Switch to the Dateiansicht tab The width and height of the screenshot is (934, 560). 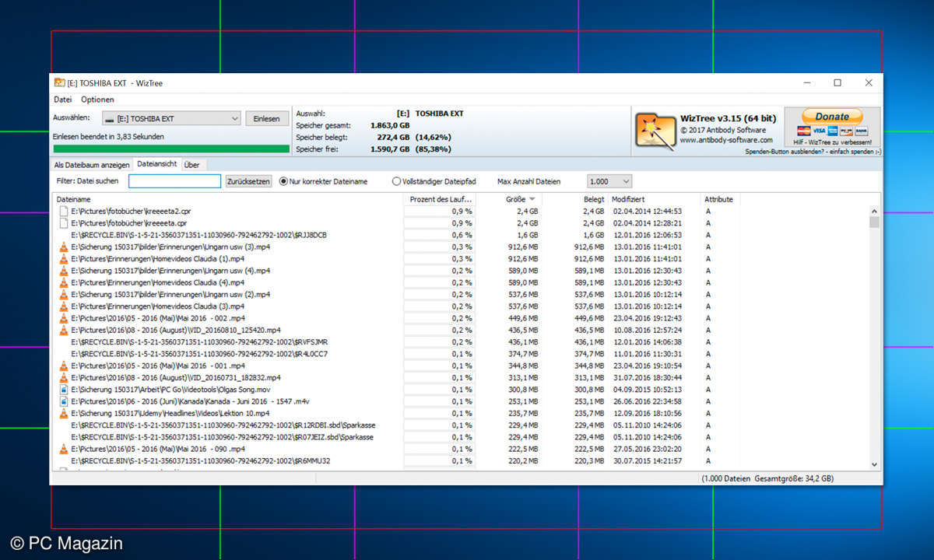click(x=156, y=164)
